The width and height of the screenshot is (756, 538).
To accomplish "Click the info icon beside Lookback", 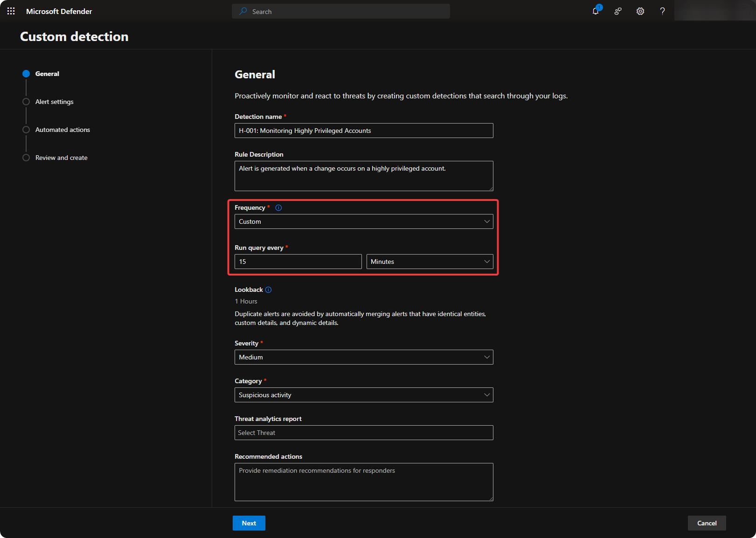I will pyautogui.click(x=268, y=290).
